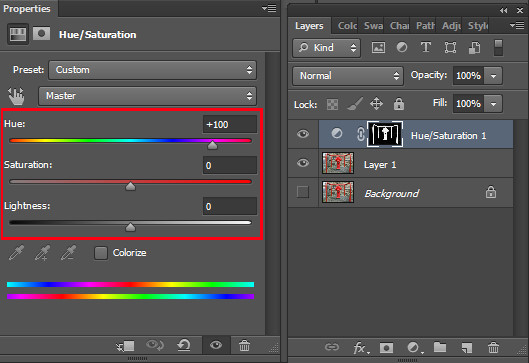Open the fx layer style menu

361,347
